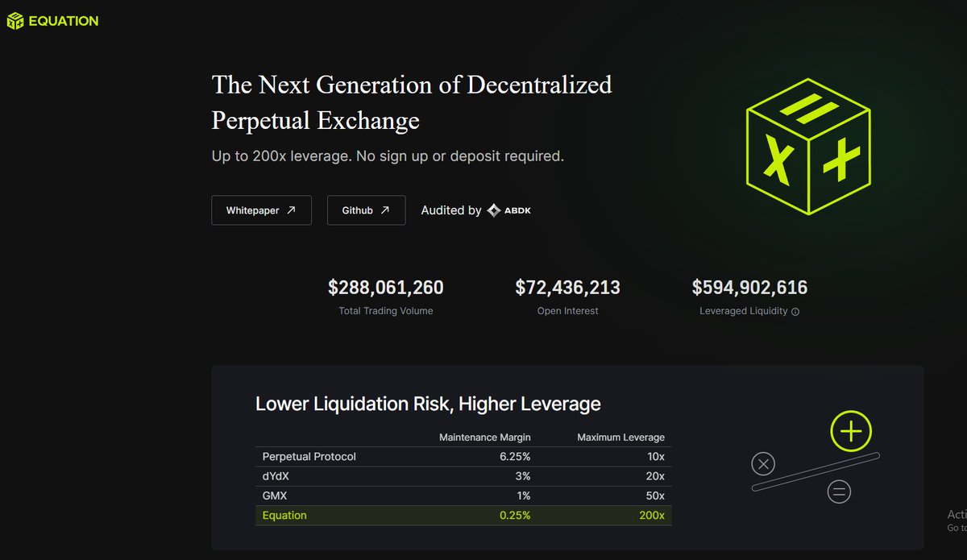Click the $72,436,213 open interest value
The height and width of the screenshot is (560, 967).
[x=568, y=288]
